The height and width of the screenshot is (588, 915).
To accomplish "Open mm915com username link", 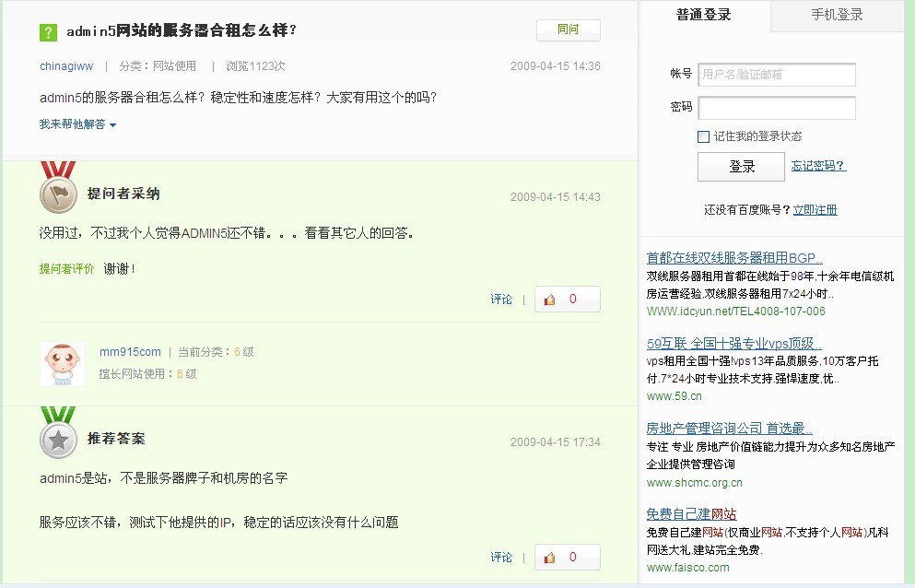I will [130, 352].
